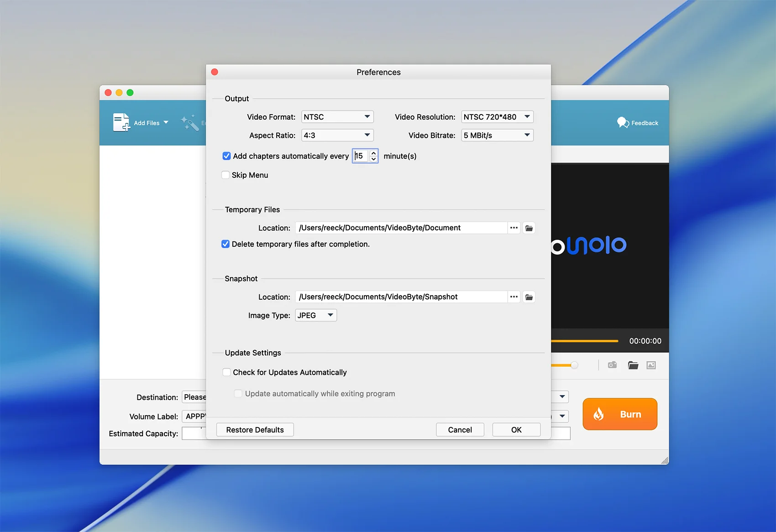Click the camera snapshot icon

point(612,365)
